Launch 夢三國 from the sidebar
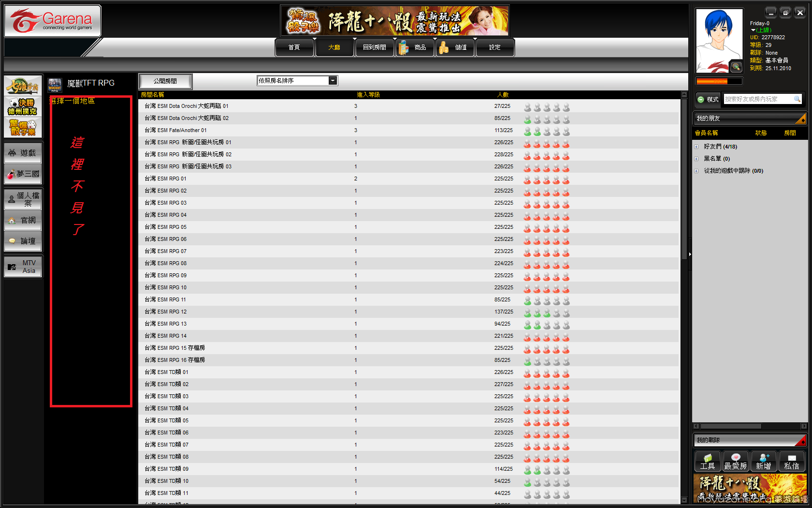Screen dimensions: 812x508 (23, 174)
